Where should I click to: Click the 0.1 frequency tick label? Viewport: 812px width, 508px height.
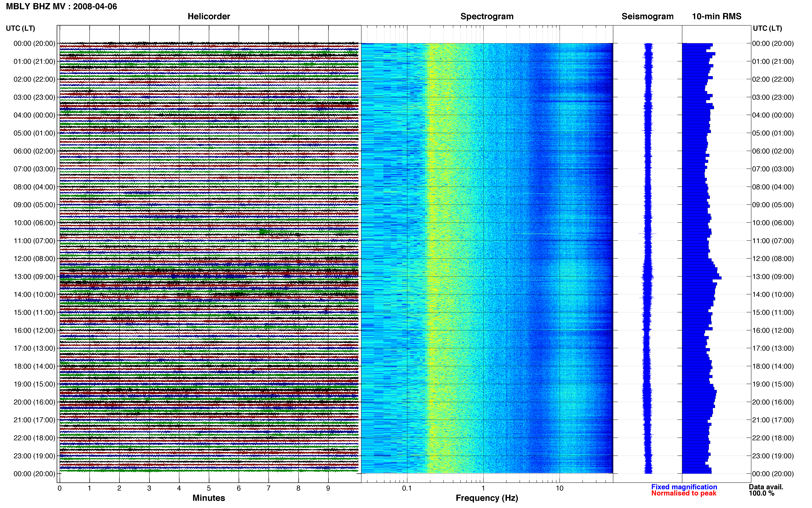407,488
